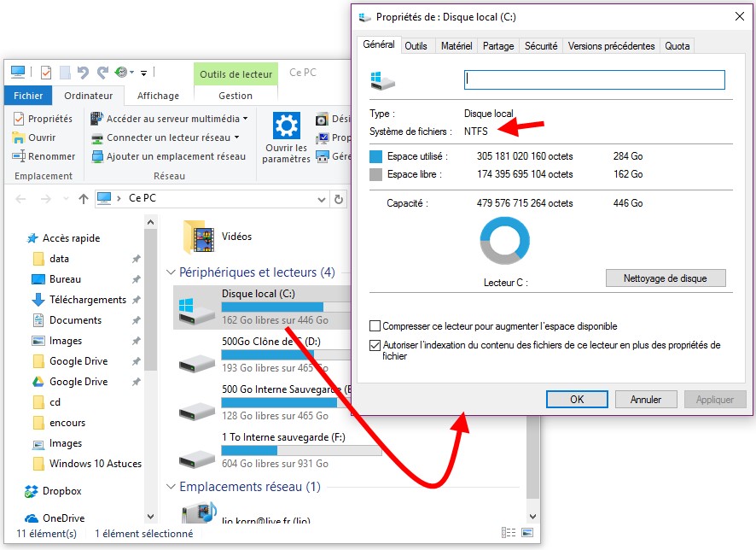Click the undo icon in quick access toolbar
This screenshot has width=756, height=550.
click(83, 73)
